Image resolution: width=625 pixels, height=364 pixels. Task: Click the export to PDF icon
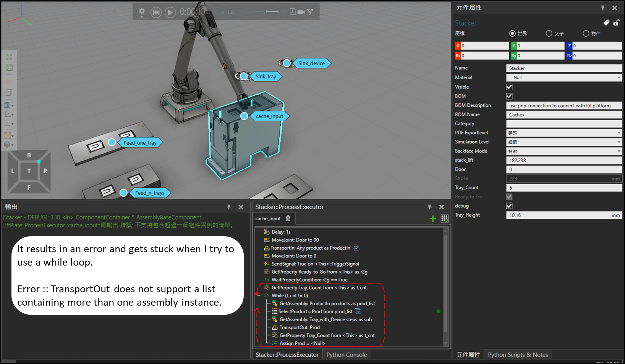293,12
